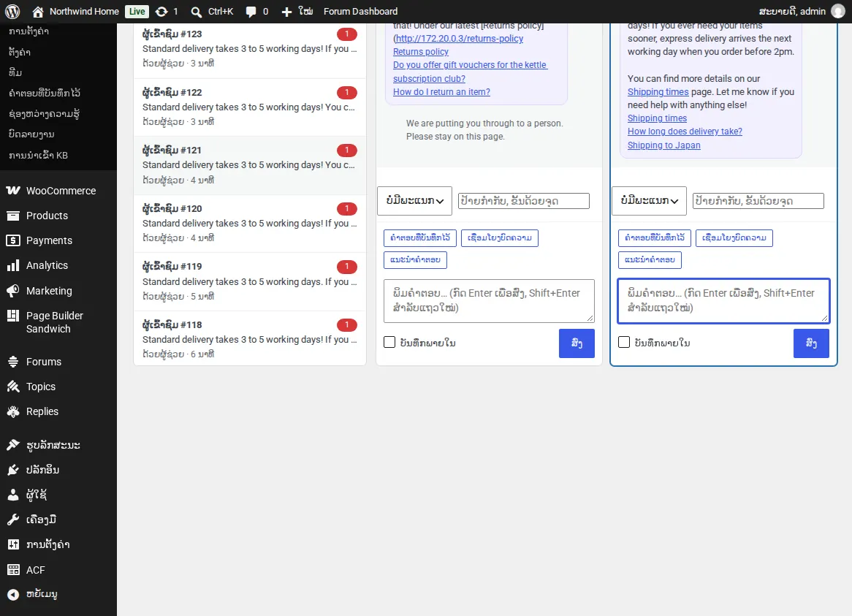Click the blue send button in right panel
This screenshot has height=616, width=852.
point(811,343)
